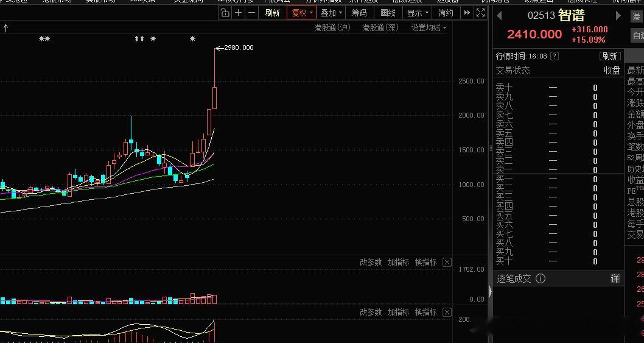Open the 筹码 chip distribution view

pyautogui.click(x=359, y=13)
